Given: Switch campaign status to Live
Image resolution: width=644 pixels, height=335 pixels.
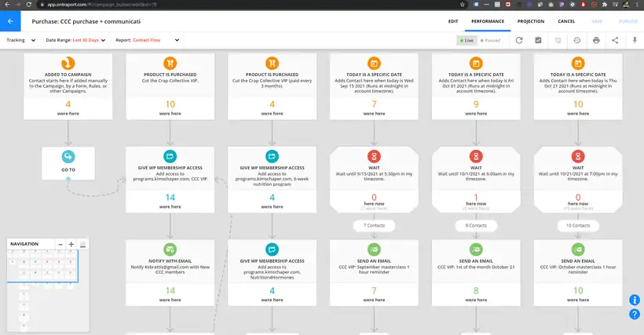Looking at the screenshot, I should click(x=467, y=41).
